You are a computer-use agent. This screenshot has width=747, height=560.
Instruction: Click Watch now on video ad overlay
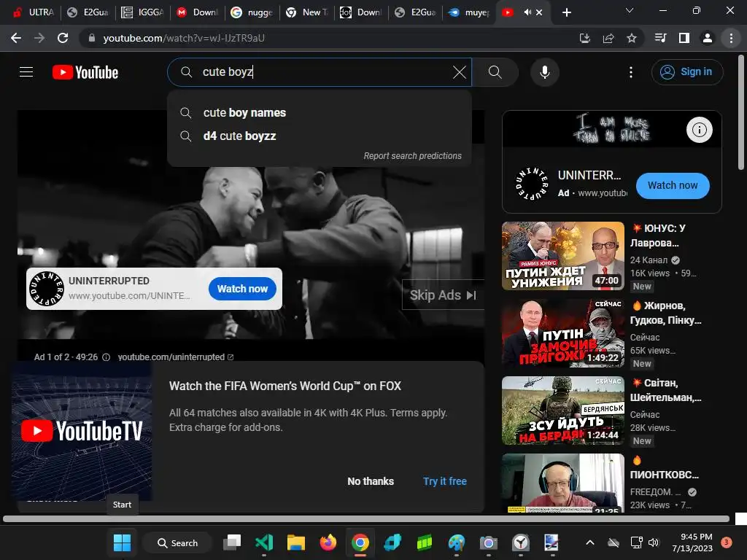click(x=242, y=289)
